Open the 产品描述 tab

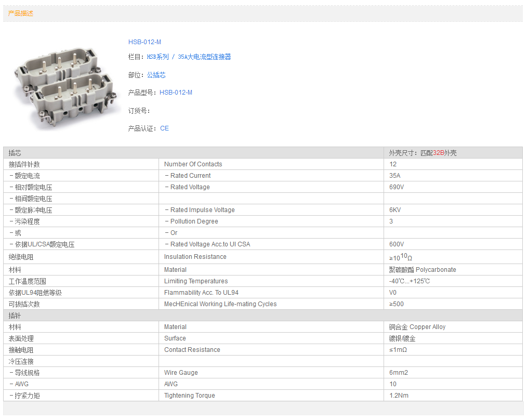click(x=21, y=14)
